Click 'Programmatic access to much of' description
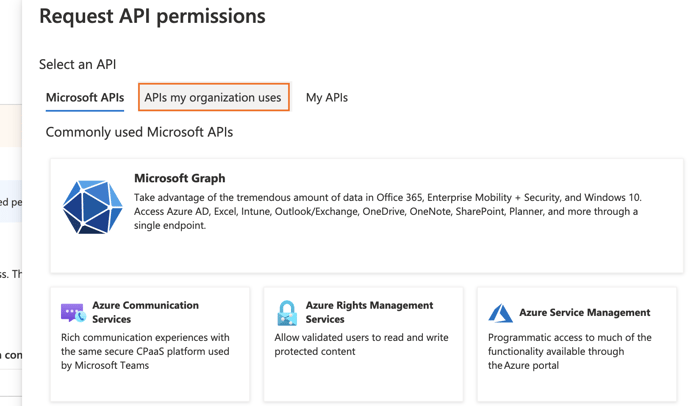The image size is (688, 406). (x=570, y=351)
